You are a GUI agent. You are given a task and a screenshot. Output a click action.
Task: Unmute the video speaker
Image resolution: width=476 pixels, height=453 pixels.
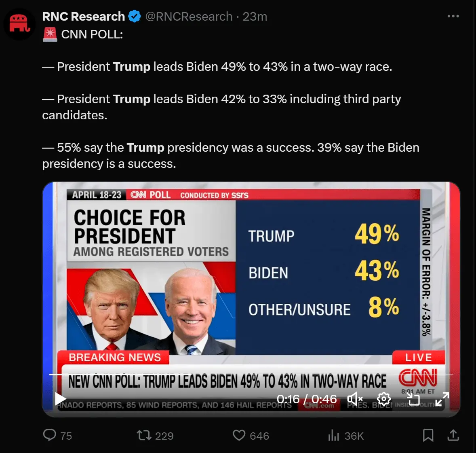[x=355, y=399]
